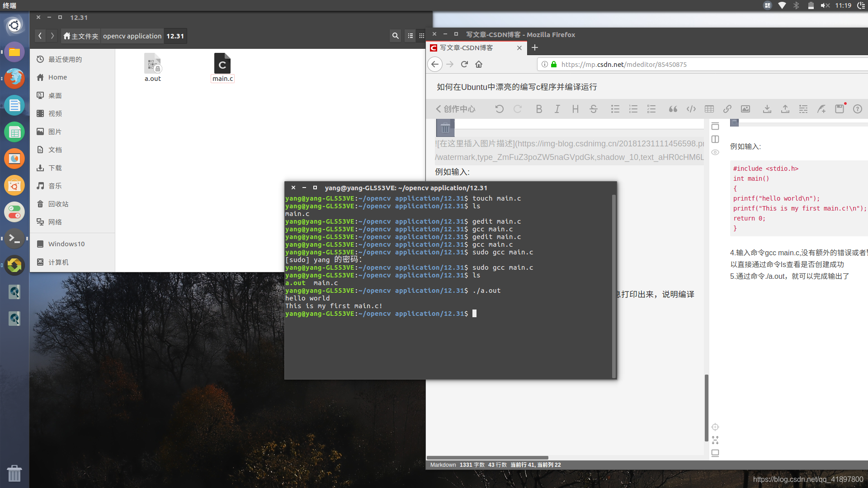The image size is (868, 488).
Task: Insert a heading with the H icon
Action: tap(575, 109)
